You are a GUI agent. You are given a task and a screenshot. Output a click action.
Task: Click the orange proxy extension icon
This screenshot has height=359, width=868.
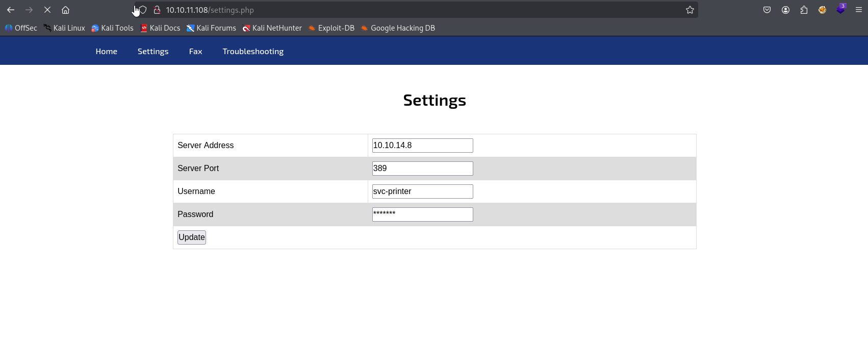[822, 10]
